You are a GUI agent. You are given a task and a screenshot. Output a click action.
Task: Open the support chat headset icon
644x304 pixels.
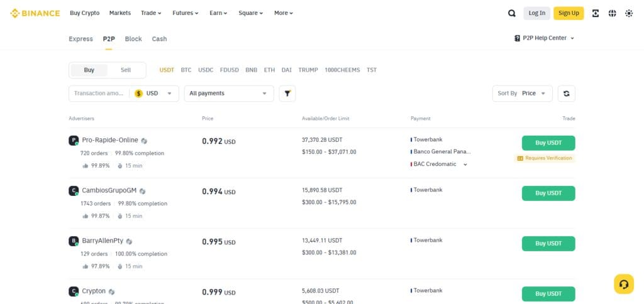[x=624, y=284]
